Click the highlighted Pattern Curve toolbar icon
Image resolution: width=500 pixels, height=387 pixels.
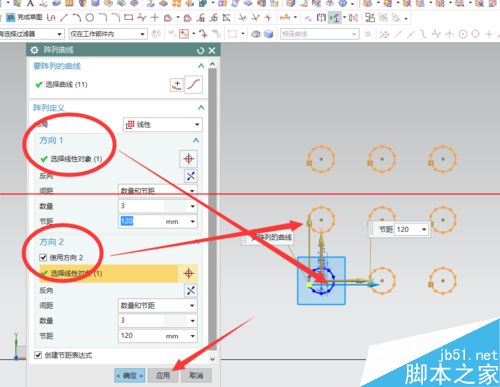335,18
